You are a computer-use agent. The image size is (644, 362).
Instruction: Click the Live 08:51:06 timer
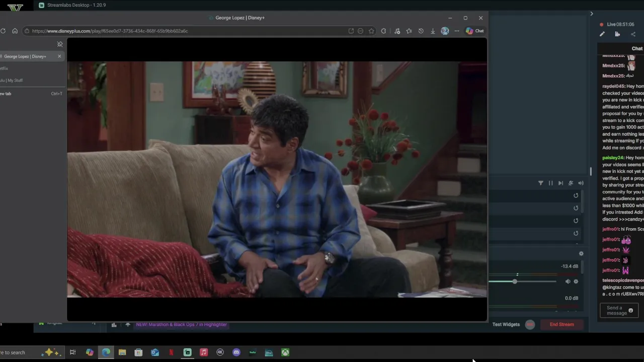(x=620, y=24)
